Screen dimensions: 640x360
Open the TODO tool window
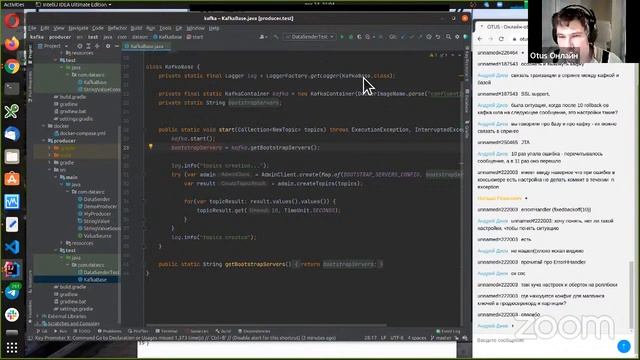pos(82,331)
